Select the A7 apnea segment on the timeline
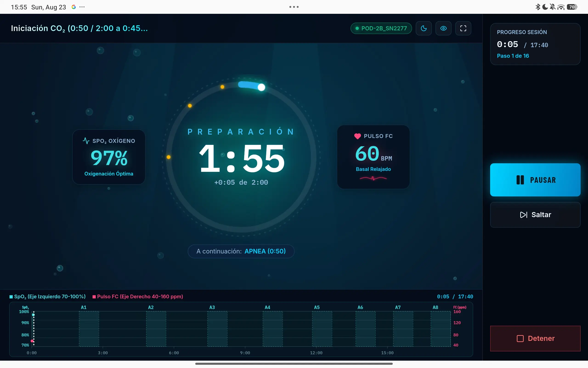 (x=403, y=329)
